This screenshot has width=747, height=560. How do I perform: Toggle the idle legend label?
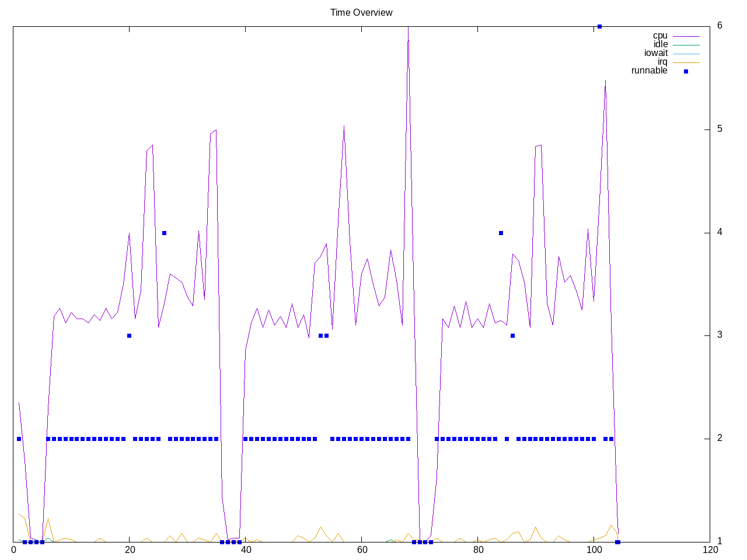click(660, 44)
